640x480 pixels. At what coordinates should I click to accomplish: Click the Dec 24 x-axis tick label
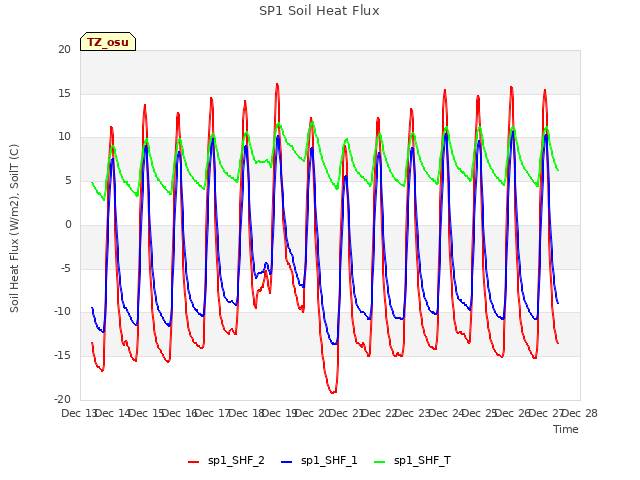tap(449, 413)
